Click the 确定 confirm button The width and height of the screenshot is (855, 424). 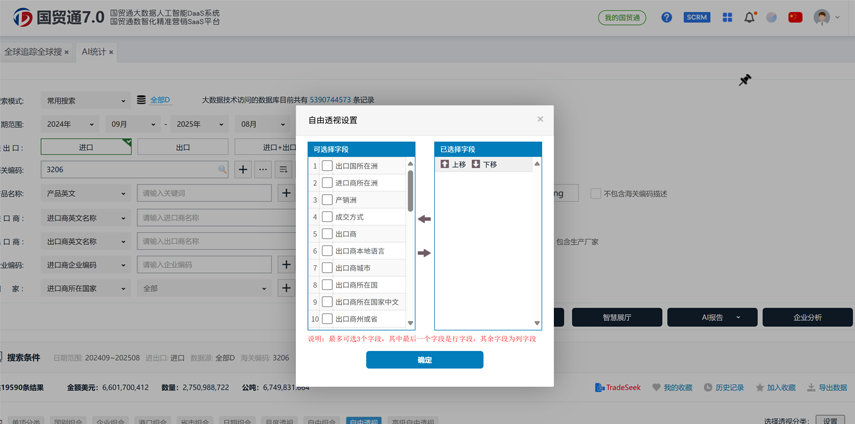424,360
